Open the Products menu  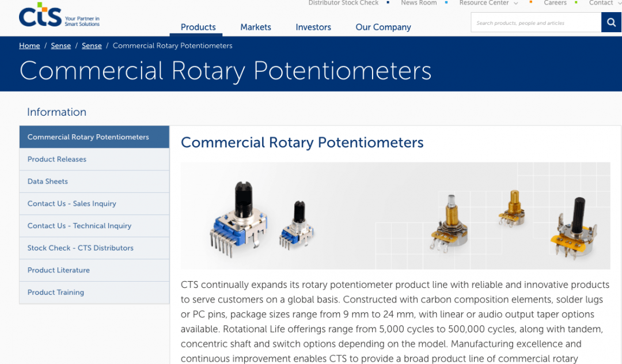click(x=198, y=27)
